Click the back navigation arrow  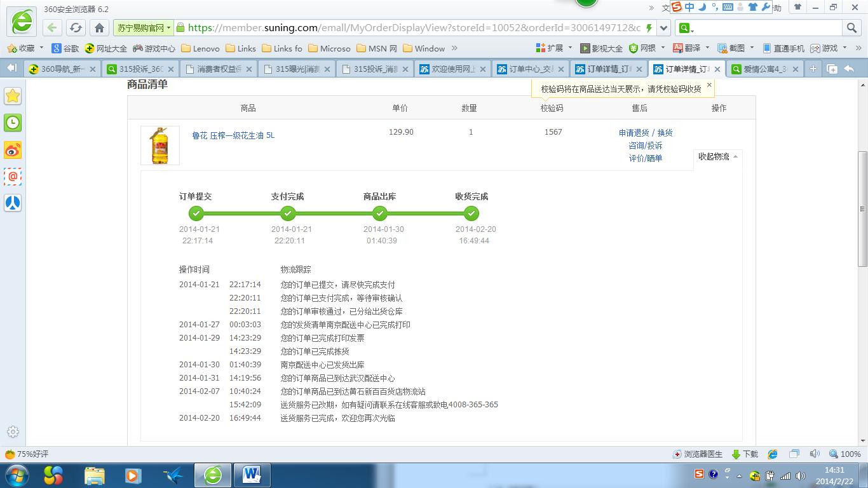[x=52, y=28]
